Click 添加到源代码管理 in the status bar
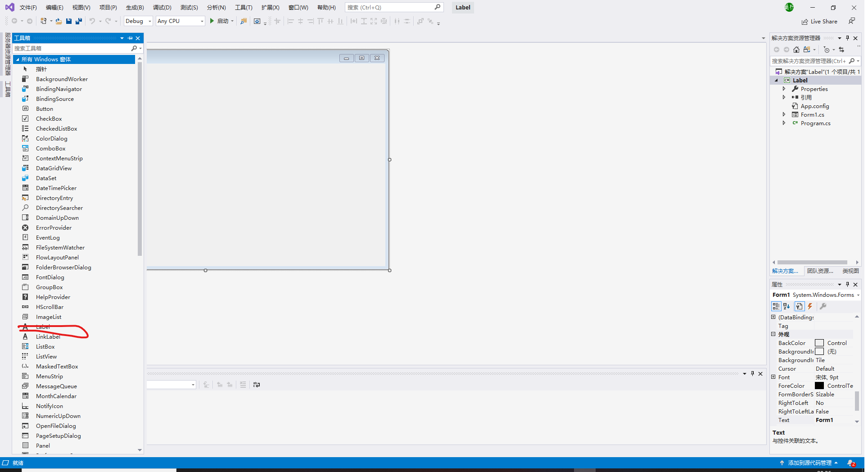Image resolution: width=868 pixels, height=472 pixels. (809, 463)
